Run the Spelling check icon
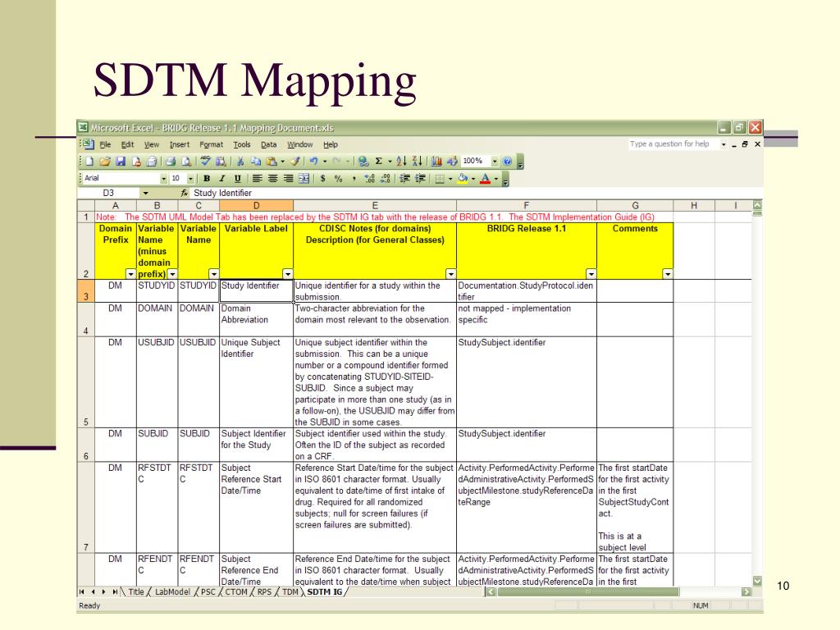The image size is (840, 630). [205, 161]
